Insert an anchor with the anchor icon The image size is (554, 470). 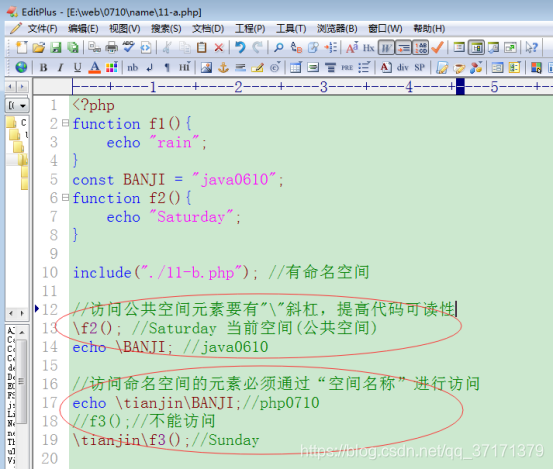pyautogui.click(x=223, y=67)
